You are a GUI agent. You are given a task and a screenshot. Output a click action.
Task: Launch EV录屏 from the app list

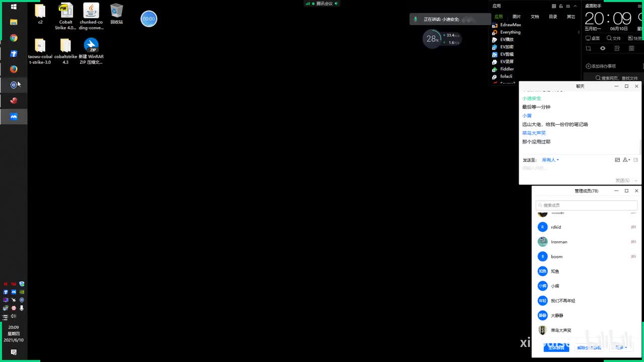coord(503,61)
